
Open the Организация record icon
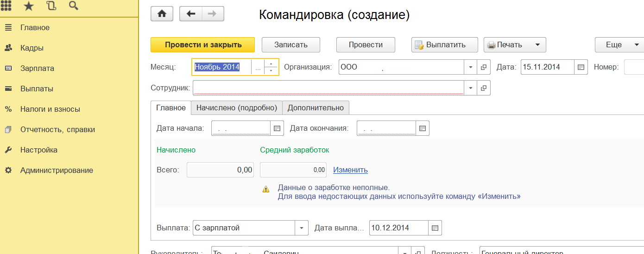point(484,67)
